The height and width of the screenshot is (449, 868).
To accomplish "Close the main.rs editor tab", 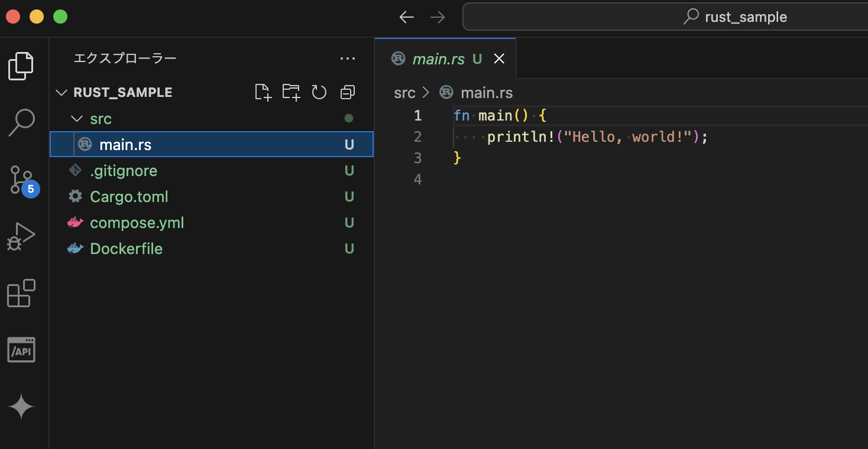I will pyautogui.click(x=499, y=58).
